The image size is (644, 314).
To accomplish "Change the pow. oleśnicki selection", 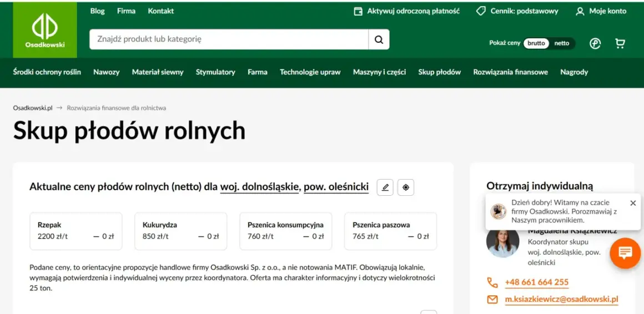I will [336, 187].
